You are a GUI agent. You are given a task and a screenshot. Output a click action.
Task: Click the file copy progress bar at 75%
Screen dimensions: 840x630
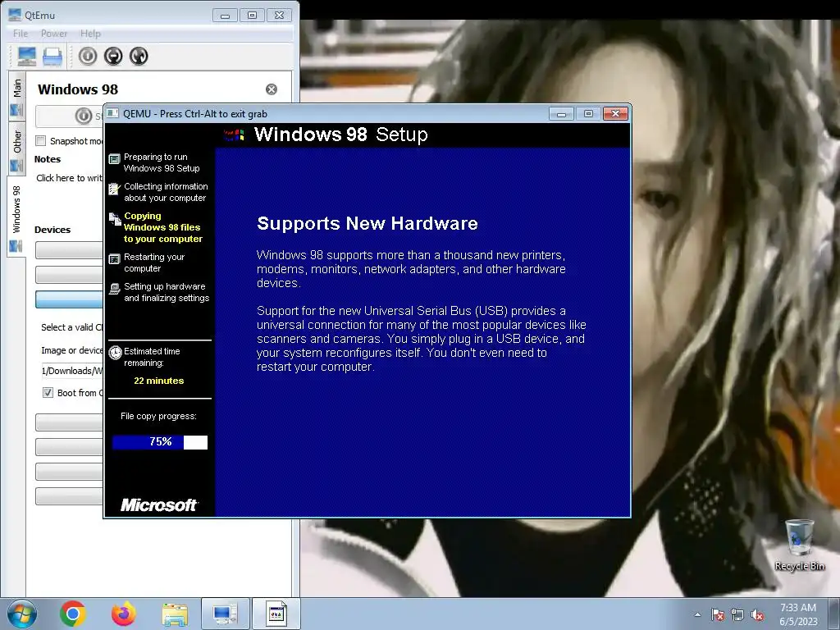(160, 442)
